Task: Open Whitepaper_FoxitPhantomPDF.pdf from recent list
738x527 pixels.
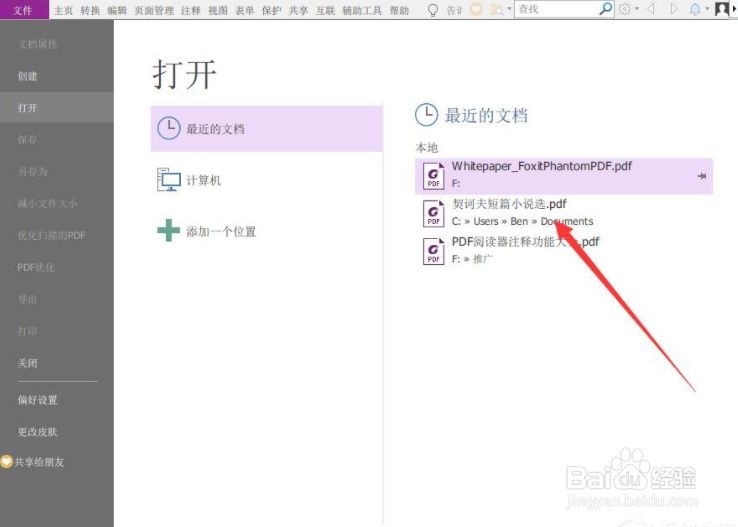Action: [x=563, y=176]
